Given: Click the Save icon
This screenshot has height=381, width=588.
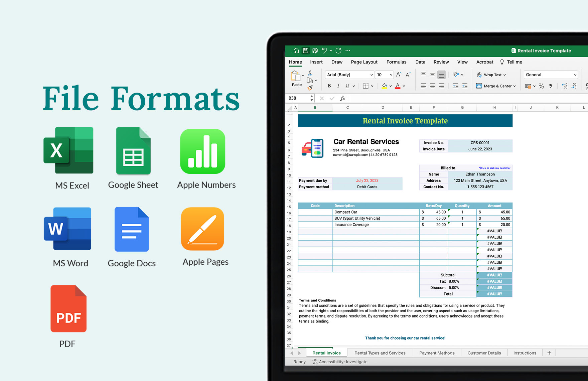Looking at the screenshot, I should click(306, 50).
